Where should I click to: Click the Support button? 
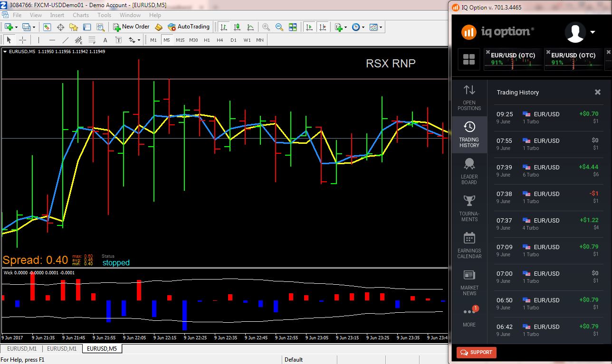coord(476,352)
